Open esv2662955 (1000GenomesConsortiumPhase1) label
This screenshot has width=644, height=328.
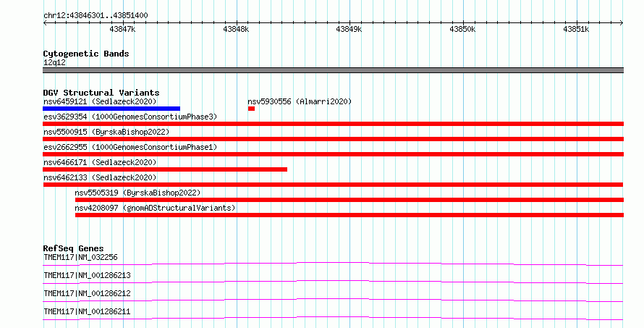[130, 147]
